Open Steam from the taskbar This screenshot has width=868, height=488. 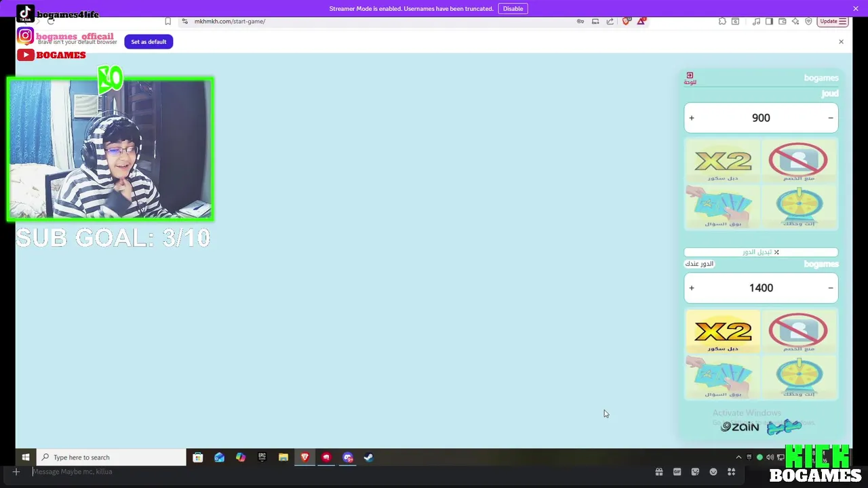coord(368,457)
